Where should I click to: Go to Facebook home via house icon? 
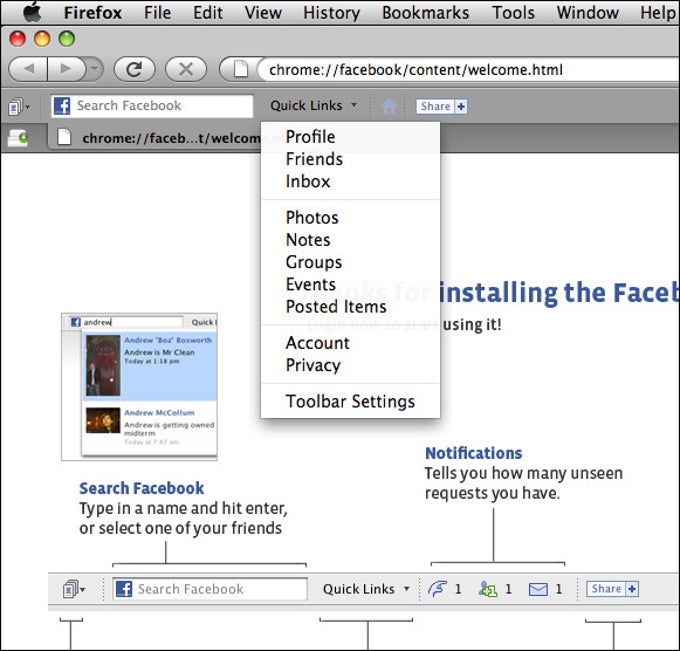(x=389, y=106)
